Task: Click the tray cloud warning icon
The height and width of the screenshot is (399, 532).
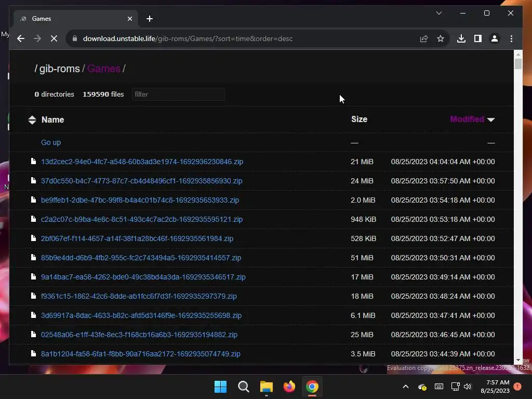Action: 422,387
